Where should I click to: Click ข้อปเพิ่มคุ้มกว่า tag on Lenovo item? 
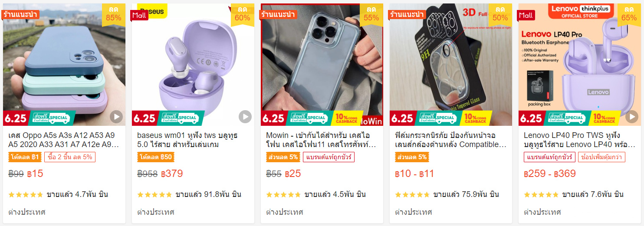point(602,157)
